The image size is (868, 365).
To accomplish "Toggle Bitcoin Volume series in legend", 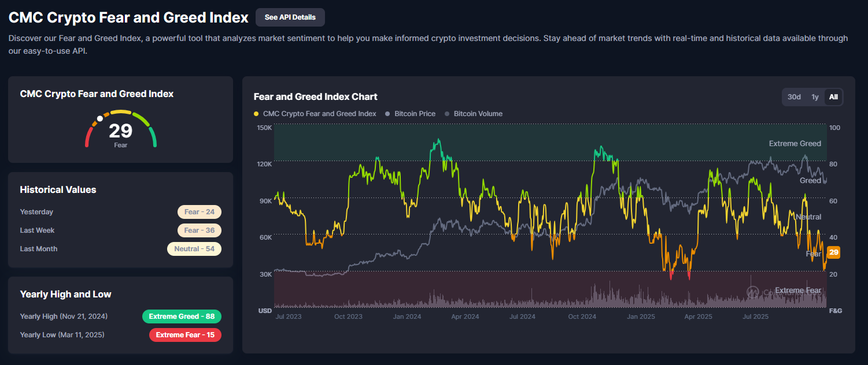I will tap(474, 114).
